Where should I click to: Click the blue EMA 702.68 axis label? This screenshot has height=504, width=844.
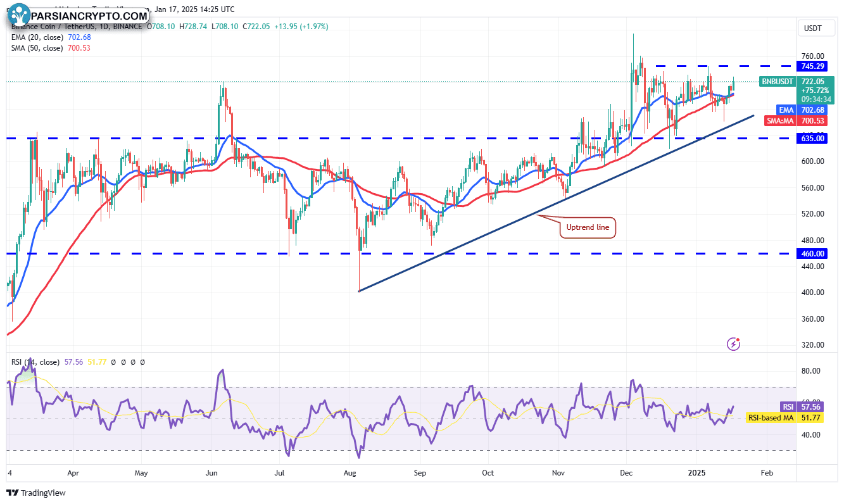[x=803, y=110]
